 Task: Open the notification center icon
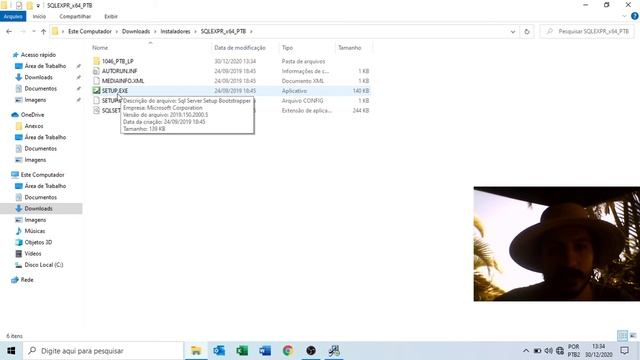[624, 351]
